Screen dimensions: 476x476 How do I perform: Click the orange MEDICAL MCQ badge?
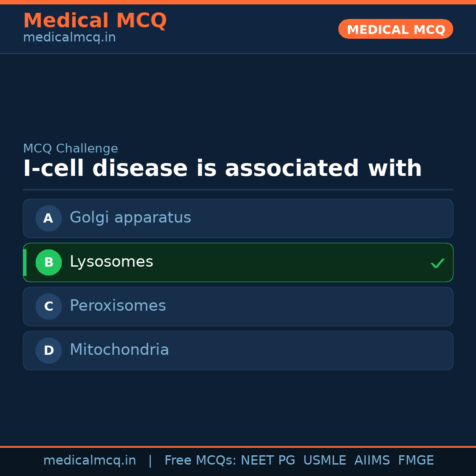coord(395,29)
